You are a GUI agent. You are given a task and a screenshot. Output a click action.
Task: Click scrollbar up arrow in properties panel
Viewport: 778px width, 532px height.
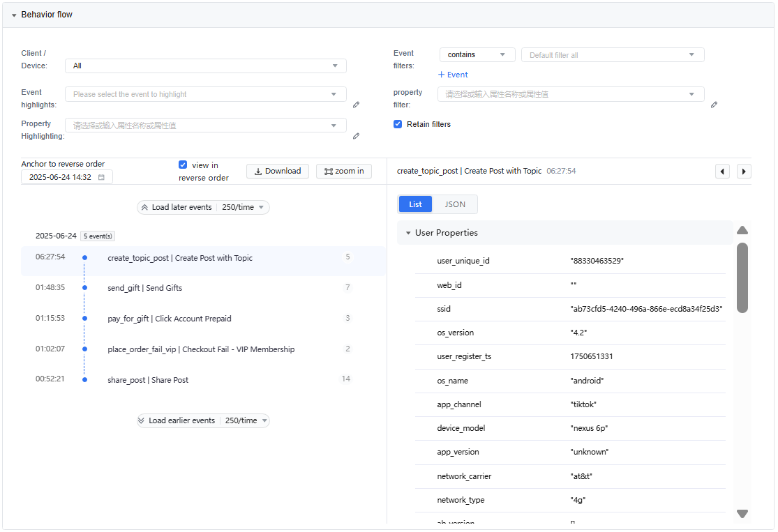coord(742,230)
